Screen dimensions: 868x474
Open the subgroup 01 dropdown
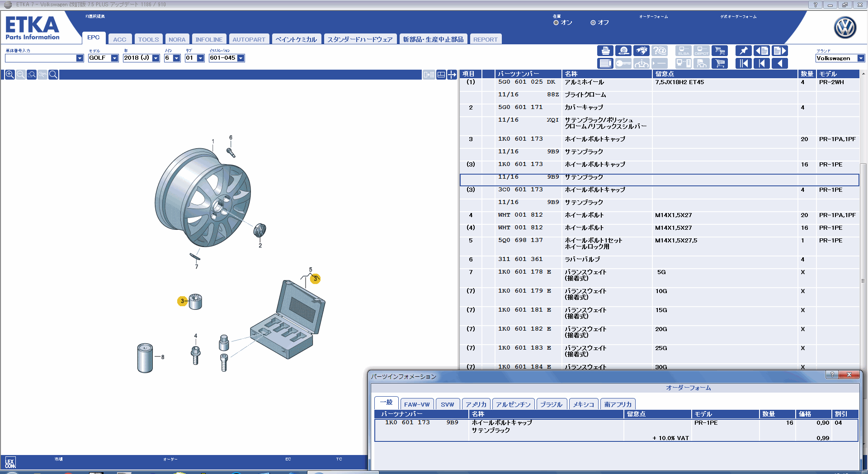[x=200, y=58]
